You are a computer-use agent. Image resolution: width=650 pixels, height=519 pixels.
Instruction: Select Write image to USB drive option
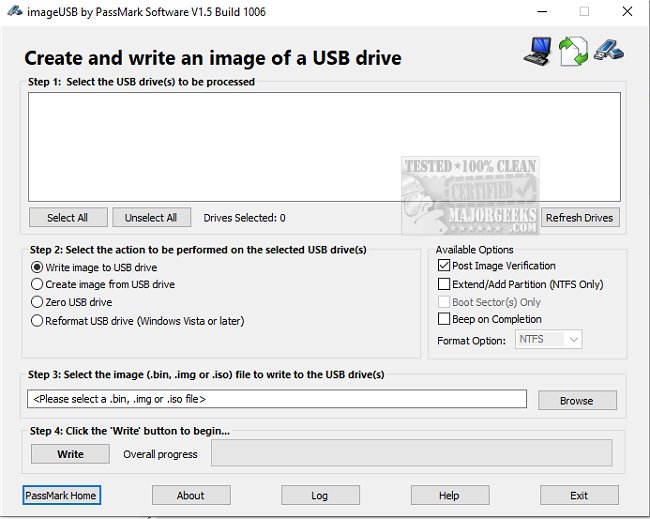click(x=38, y=267)
